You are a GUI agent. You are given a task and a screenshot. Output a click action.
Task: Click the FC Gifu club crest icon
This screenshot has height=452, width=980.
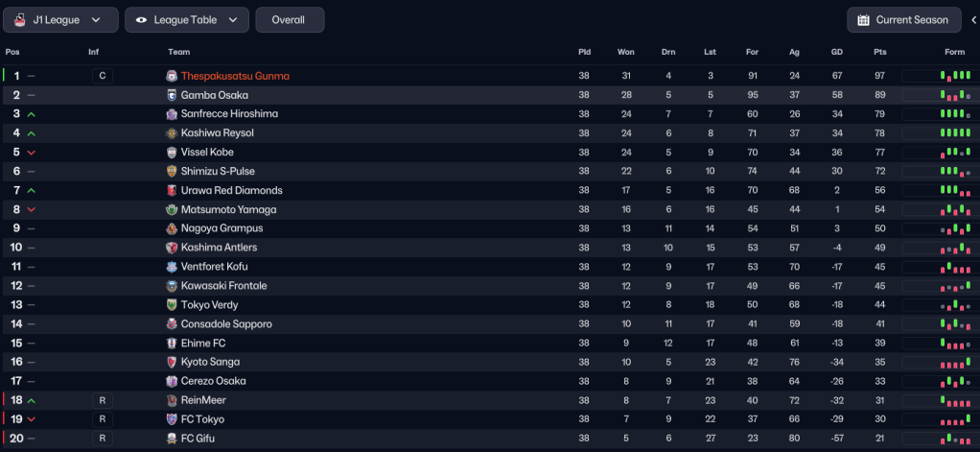[172, 439]
